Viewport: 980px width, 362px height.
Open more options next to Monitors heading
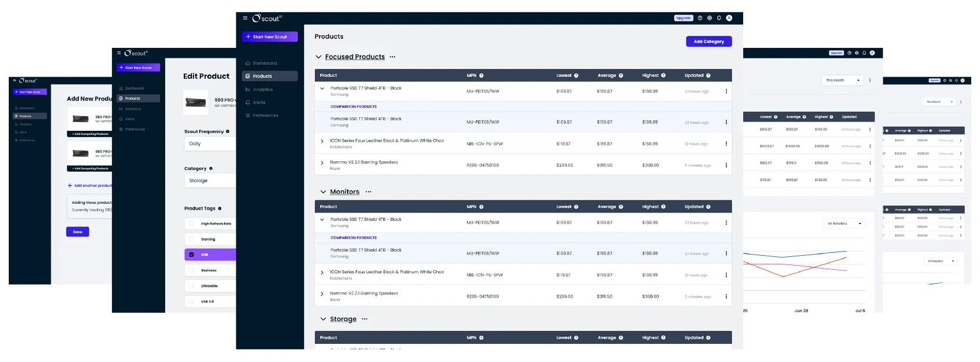click(x=368, y=192)
